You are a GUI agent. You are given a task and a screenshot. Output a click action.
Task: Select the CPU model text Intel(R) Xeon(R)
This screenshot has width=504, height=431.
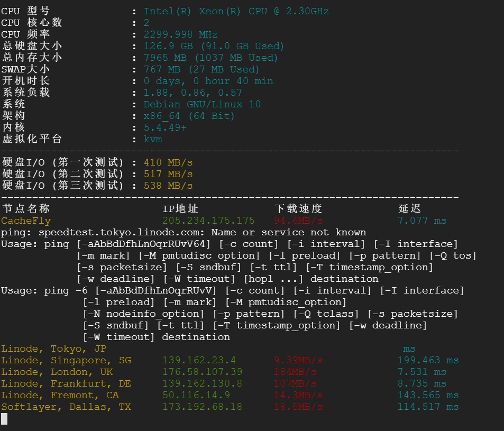click(x=193, y=11)
